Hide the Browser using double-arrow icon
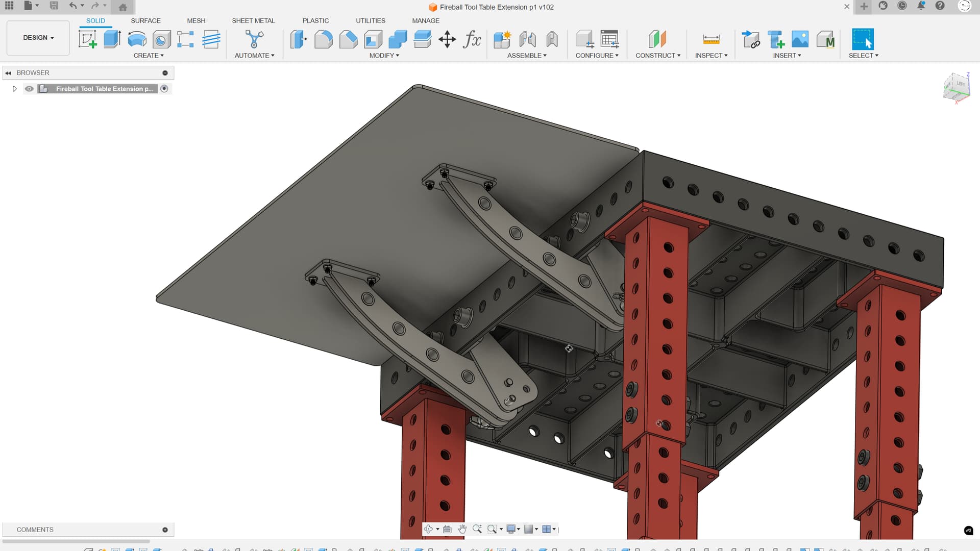This screenshot has height=551, width=980. (8, 73)
